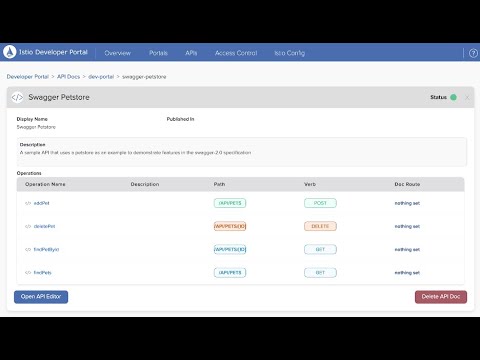Click the GET verb badge in findPetById row

coord(320,249)
